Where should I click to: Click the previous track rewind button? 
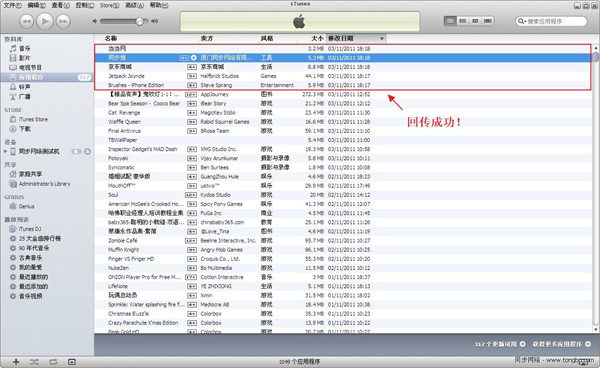[x=26, y=21]
